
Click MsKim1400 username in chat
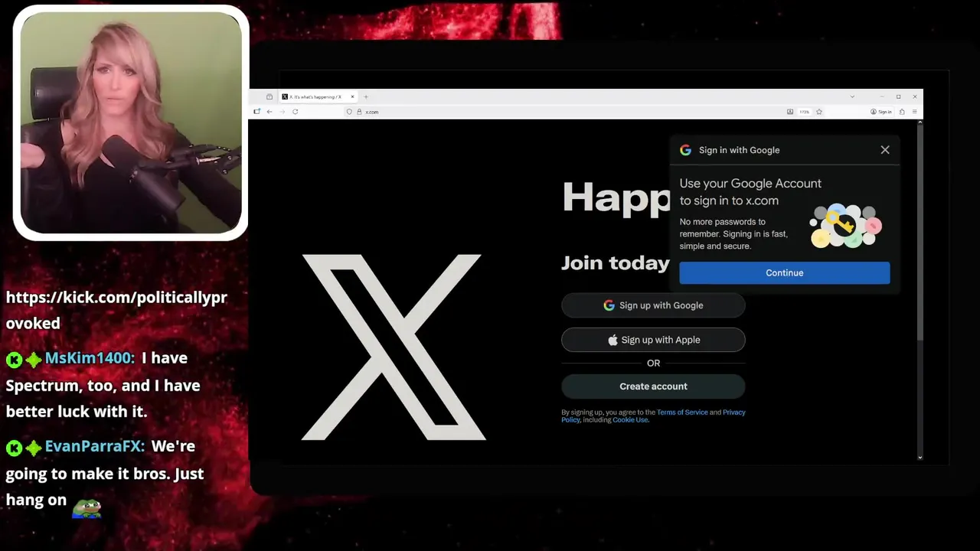(90, 358)
